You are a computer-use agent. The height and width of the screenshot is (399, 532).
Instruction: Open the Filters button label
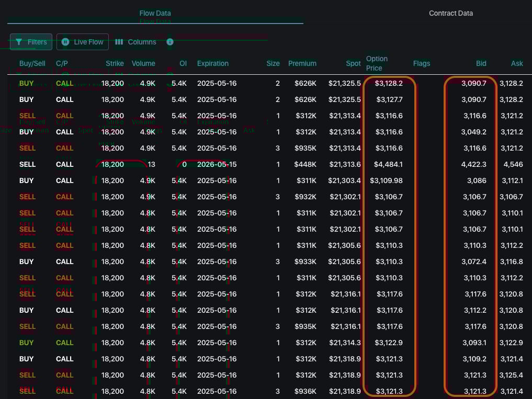pos(37,42)
